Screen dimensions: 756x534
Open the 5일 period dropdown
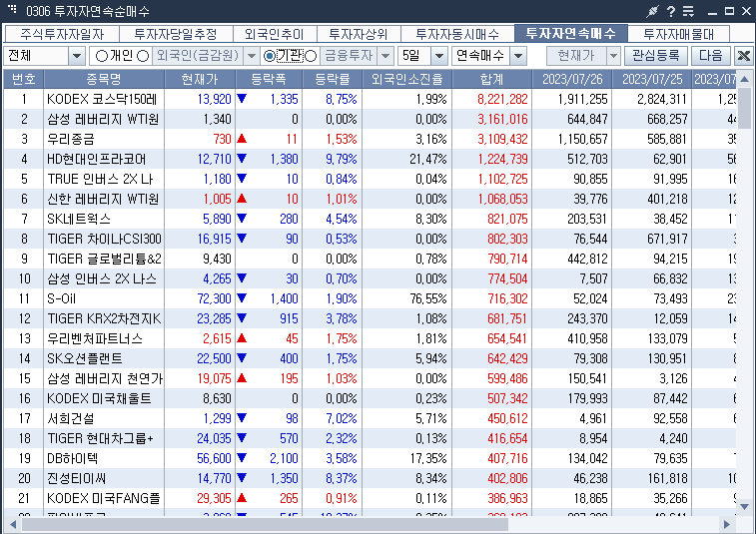click(438, 56)
